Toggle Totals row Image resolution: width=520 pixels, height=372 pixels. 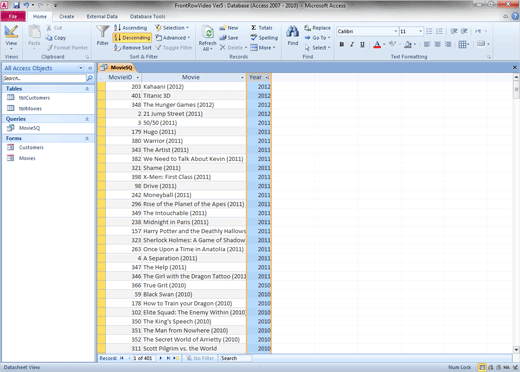(262, 28)
